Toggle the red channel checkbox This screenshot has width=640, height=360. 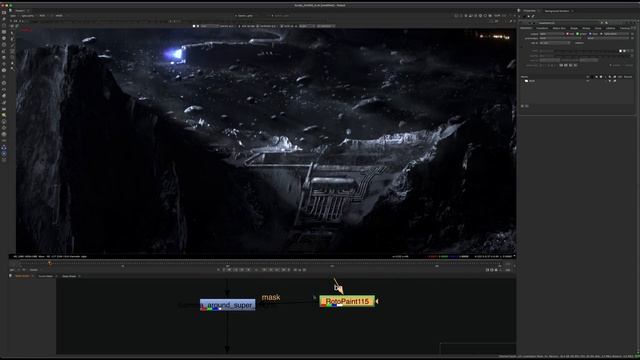pos(567,34)
